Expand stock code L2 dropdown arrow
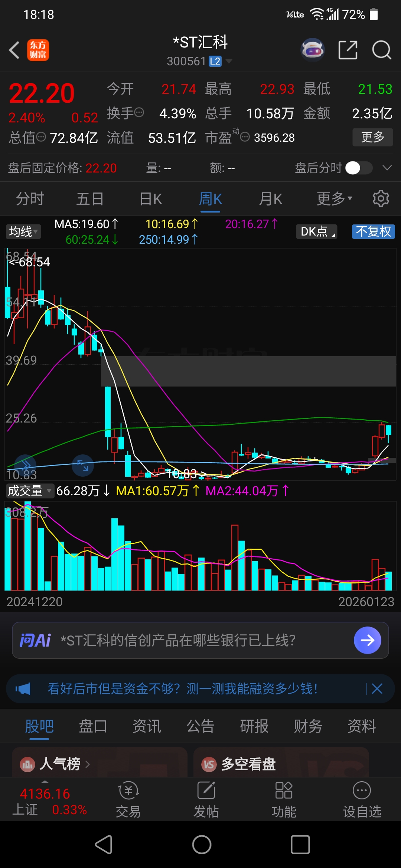 pos(229,61)
